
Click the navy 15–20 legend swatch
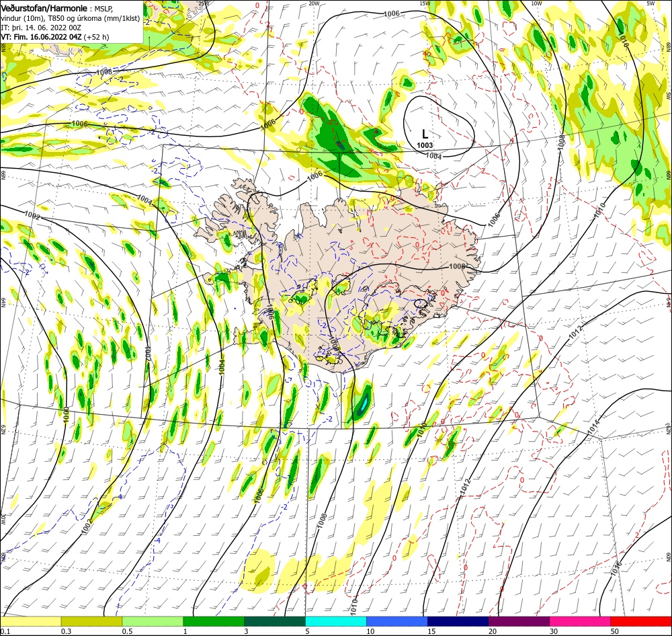(x=458, y=621)
